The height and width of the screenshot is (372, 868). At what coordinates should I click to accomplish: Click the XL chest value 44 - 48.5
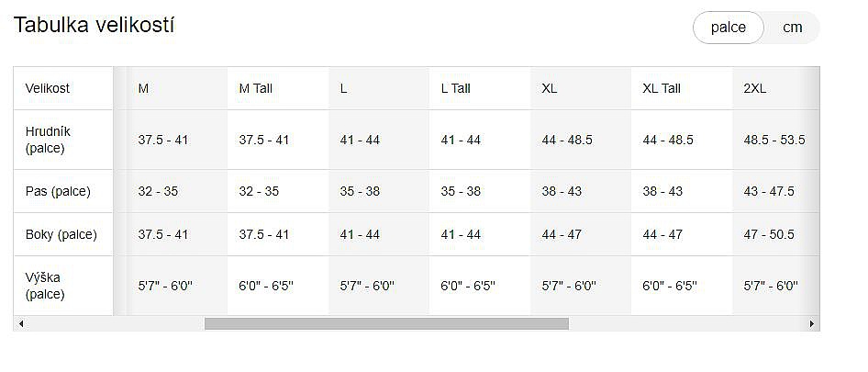567,140
